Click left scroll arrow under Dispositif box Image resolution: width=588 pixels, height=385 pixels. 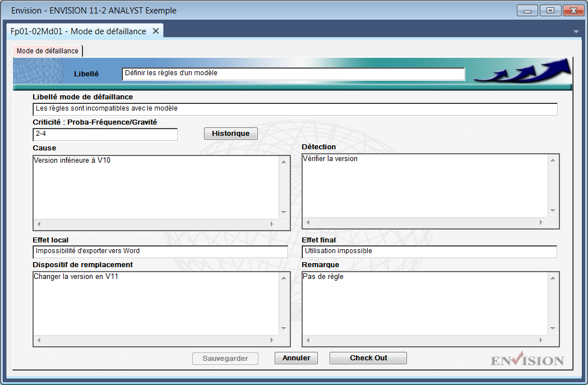(x=39, y=340)
